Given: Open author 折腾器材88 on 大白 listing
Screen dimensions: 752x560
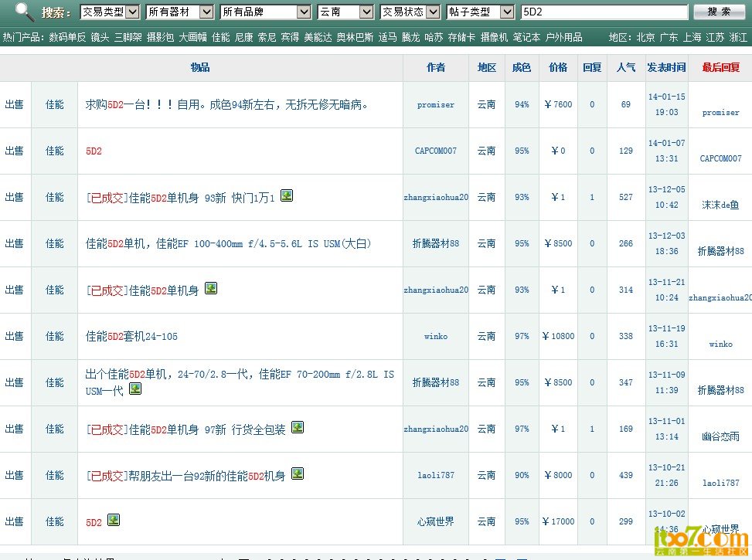Looking at the screenshot, I should tap(435, 243).
